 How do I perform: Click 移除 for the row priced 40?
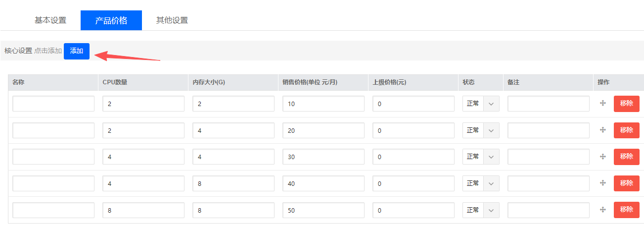click(626, 183)
